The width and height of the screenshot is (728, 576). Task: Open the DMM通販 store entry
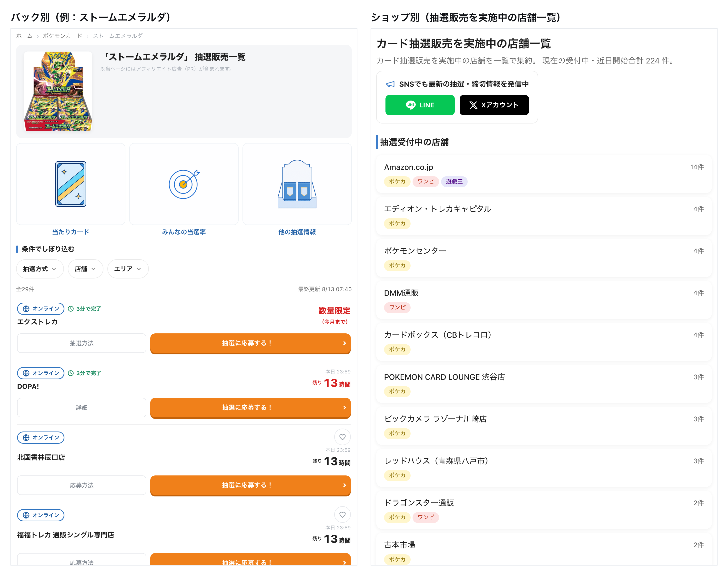[544, 300]
